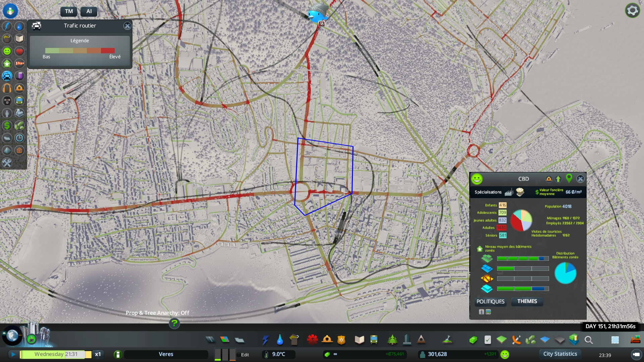Open the noise pollution info view
This screenshot has height=362, width=644.
(7, 88)
